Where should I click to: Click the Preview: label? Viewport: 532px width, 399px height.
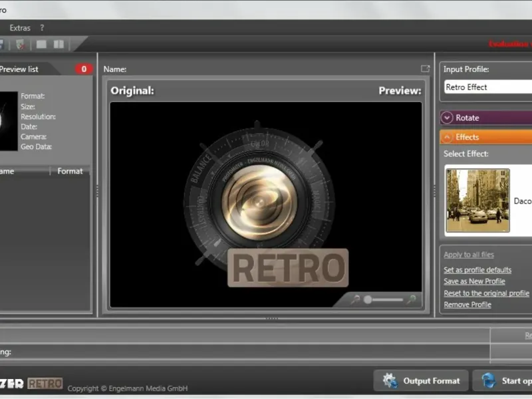[400, 90]
